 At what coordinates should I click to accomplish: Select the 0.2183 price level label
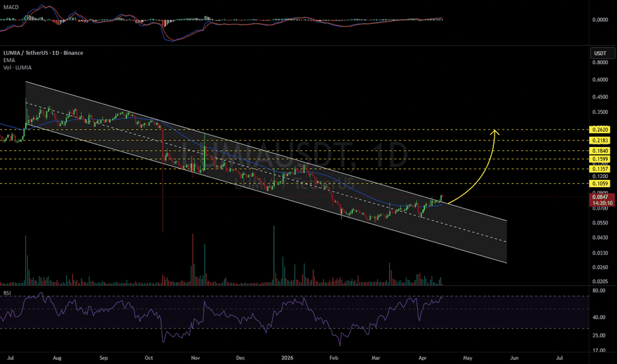click(600, 140)
